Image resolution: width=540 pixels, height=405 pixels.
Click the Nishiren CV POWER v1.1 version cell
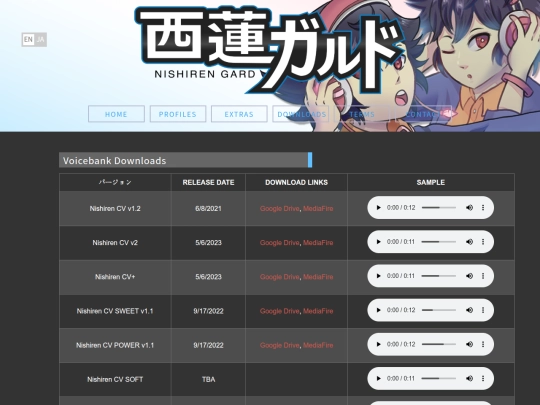click(x=115, y=345)
